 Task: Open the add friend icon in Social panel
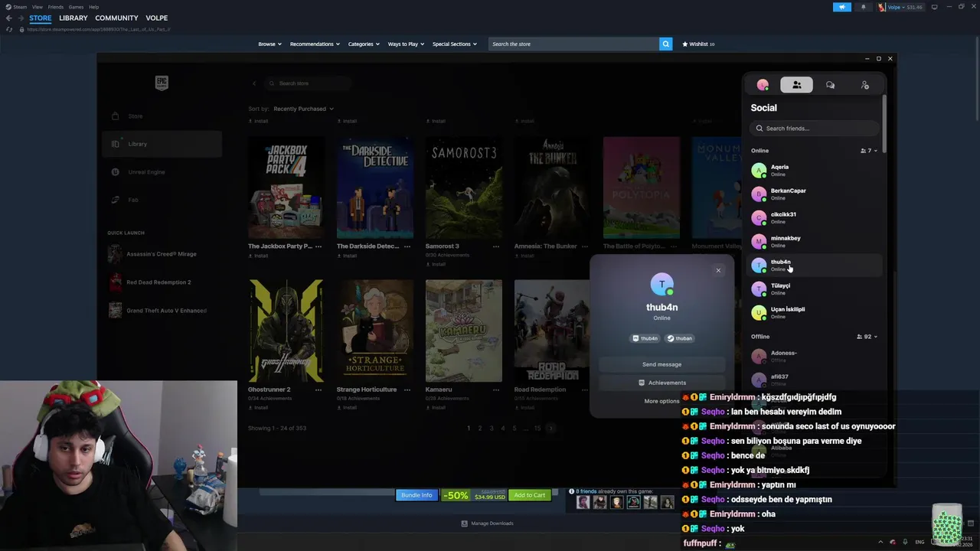[x=864, y=85]
